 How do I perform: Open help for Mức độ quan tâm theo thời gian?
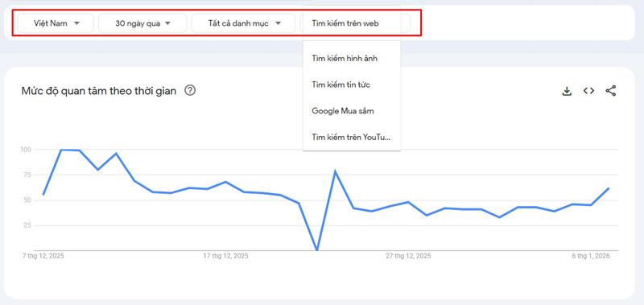click(190, 90)
